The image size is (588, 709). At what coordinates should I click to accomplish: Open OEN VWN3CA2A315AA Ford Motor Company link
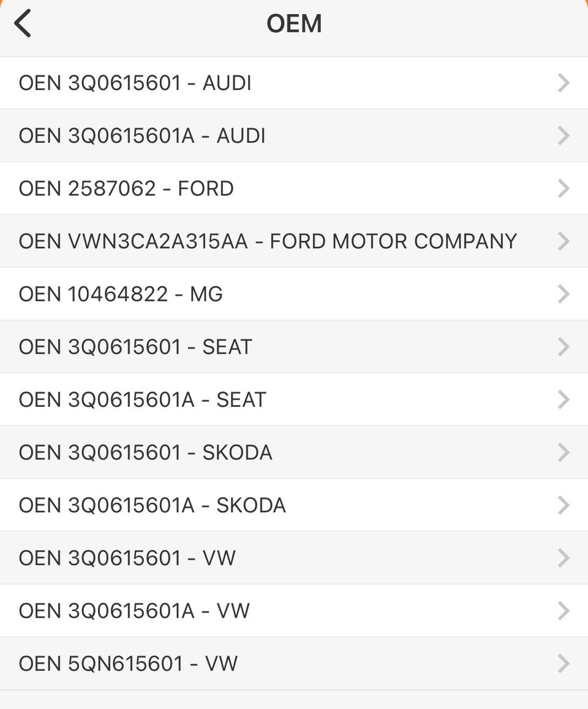pyautogui.click(x=268, y=241)
